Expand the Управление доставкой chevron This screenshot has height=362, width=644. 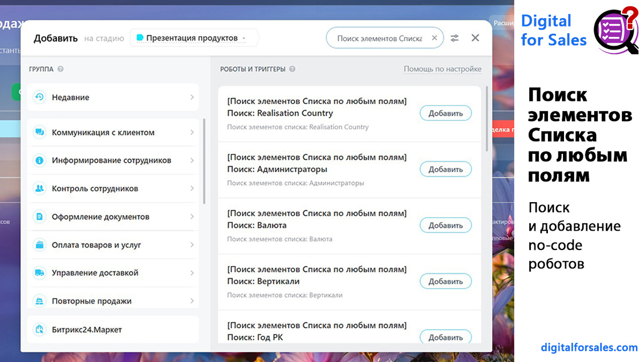[192, 273]
